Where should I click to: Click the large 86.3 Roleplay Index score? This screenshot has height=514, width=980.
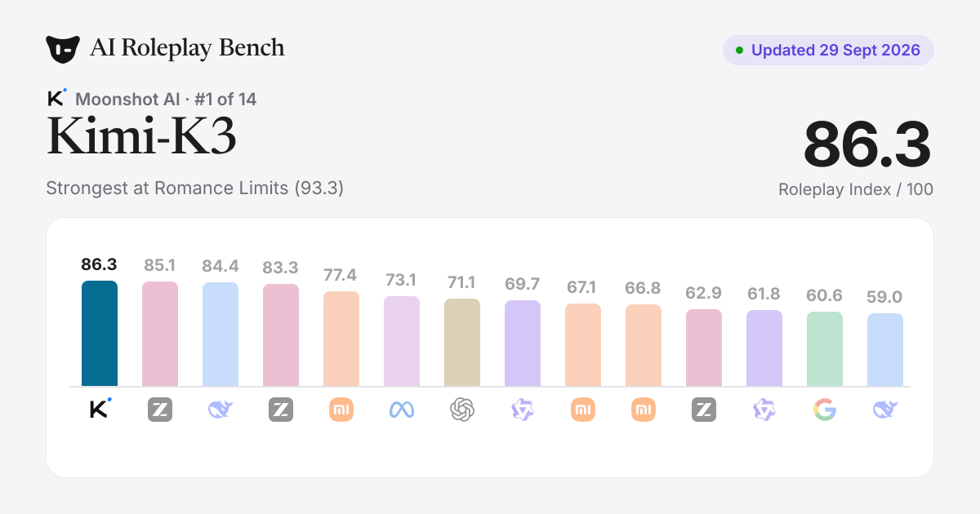coord(867,144)
